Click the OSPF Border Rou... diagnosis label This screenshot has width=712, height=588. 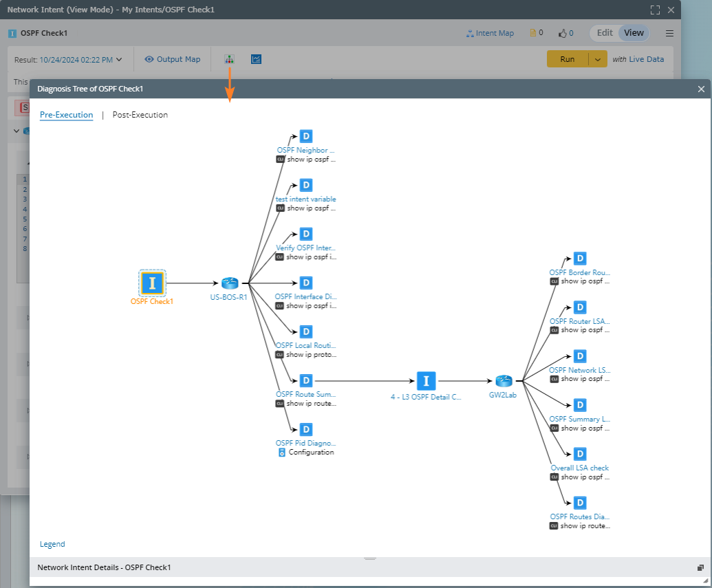[580, 272]
